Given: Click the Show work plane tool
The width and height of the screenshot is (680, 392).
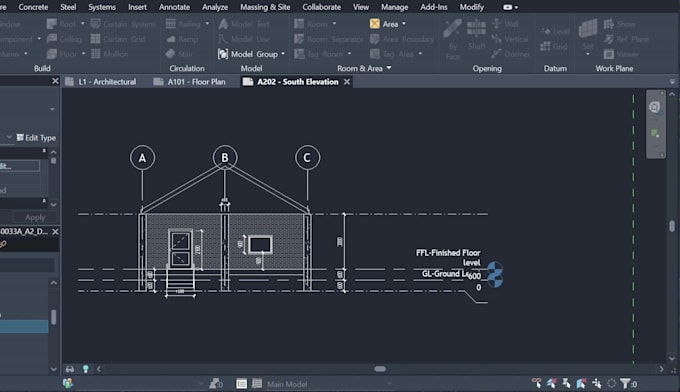Looking at the screenshot, I should coord(619,24).
